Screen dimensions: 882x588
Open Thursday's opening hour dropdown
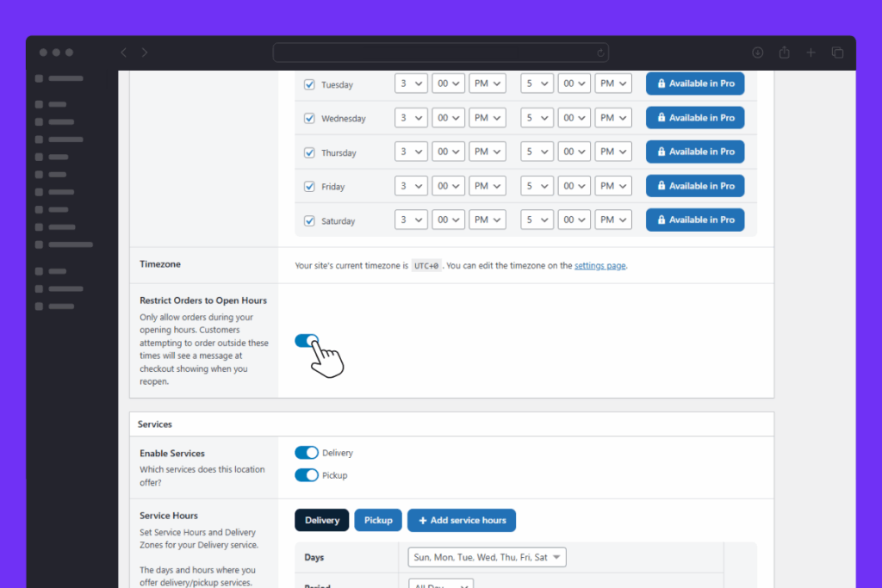(x=411, y=152)
